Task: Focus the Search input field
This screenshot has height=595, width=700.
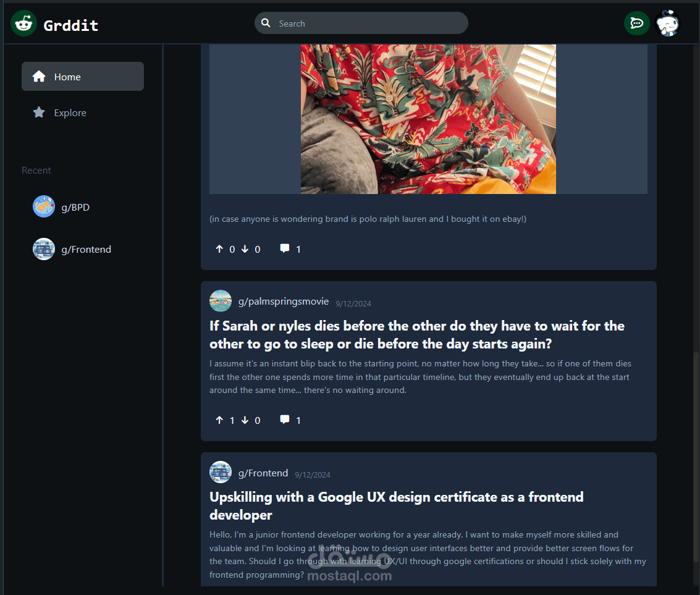Action: [369, 23]
